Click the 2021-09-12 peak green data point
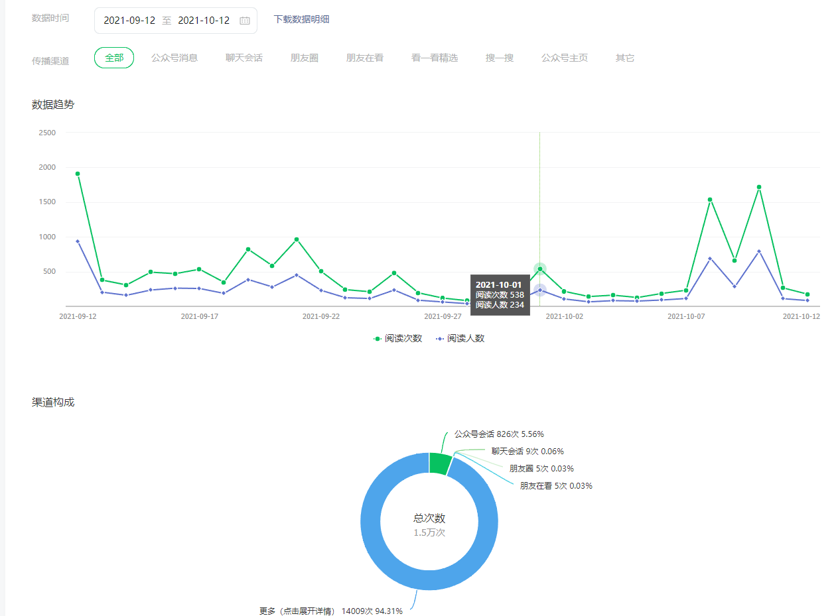The height and width of the screenshot is (616, 840). tap(78, 174)
